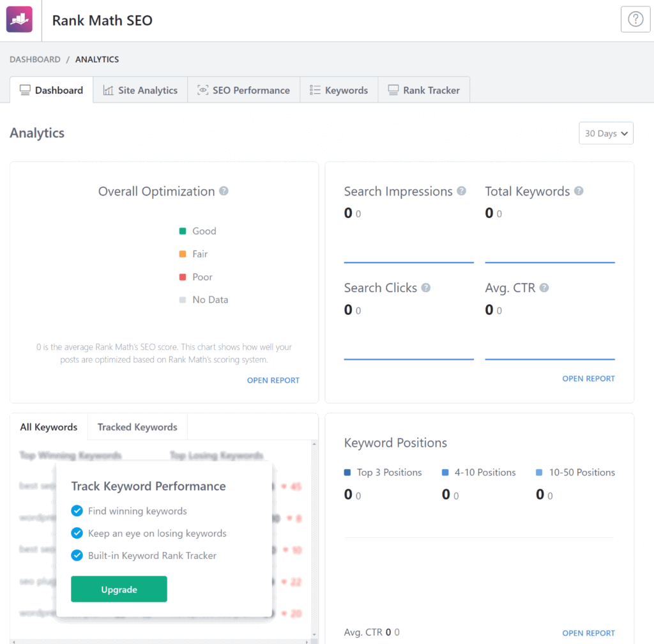Click the Avg. CTR info icon

point(544,287)
